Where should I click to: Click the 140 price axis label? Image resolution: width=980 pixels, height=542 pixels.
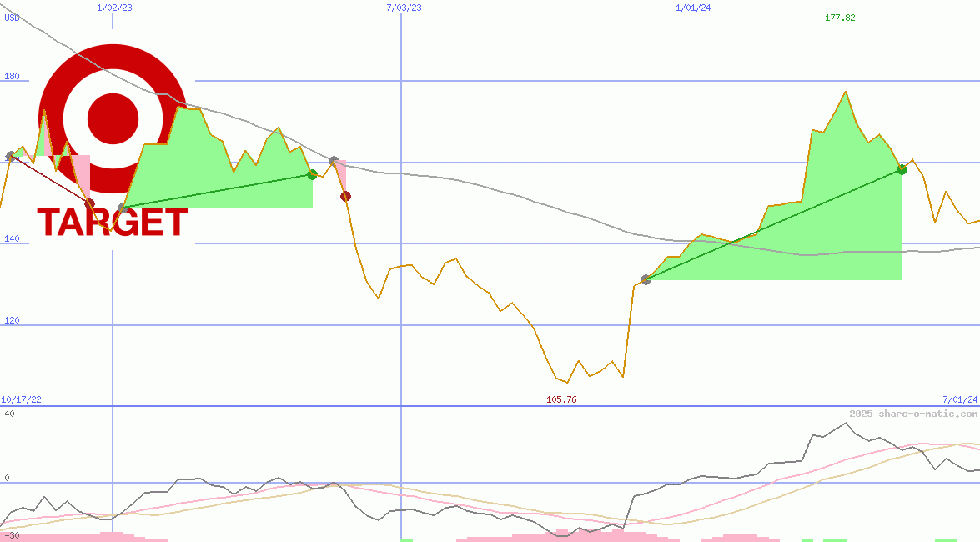12,239
